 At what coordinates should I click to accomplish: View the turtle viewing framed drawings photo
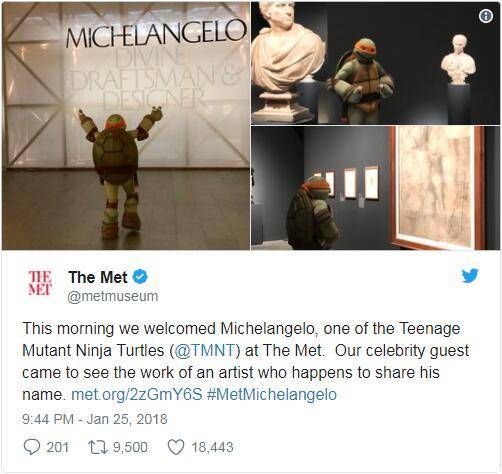tap(376, 188)
